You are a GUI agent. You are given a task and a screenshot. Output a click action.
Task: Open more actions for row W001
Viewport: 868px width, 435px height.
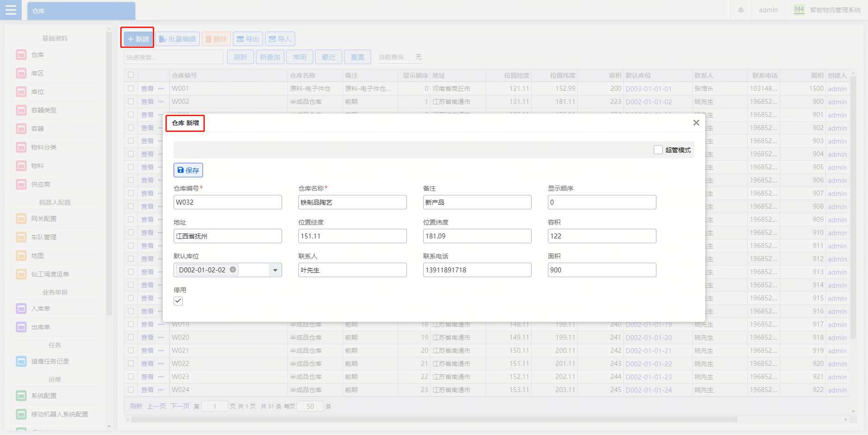coord(161,89)
